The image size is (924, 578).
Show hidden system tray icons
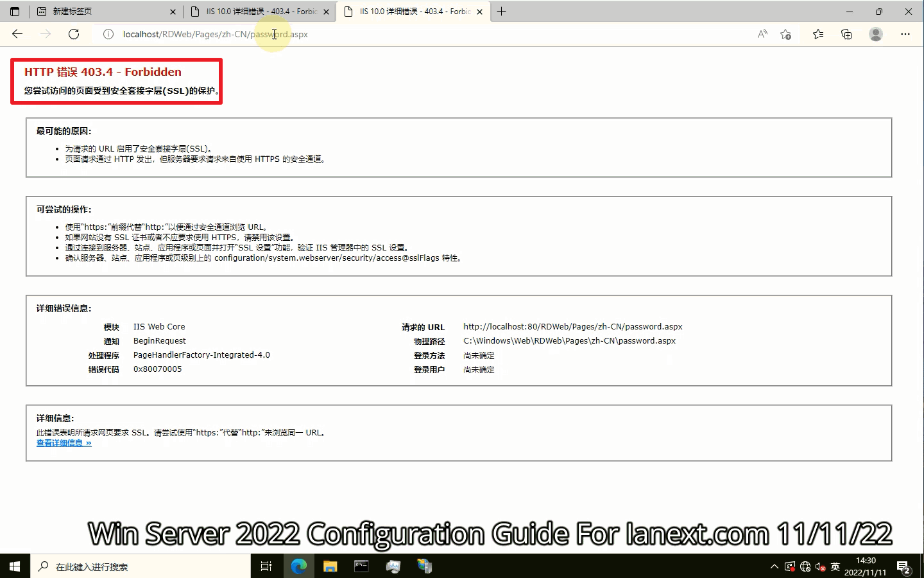click(774, 566)
